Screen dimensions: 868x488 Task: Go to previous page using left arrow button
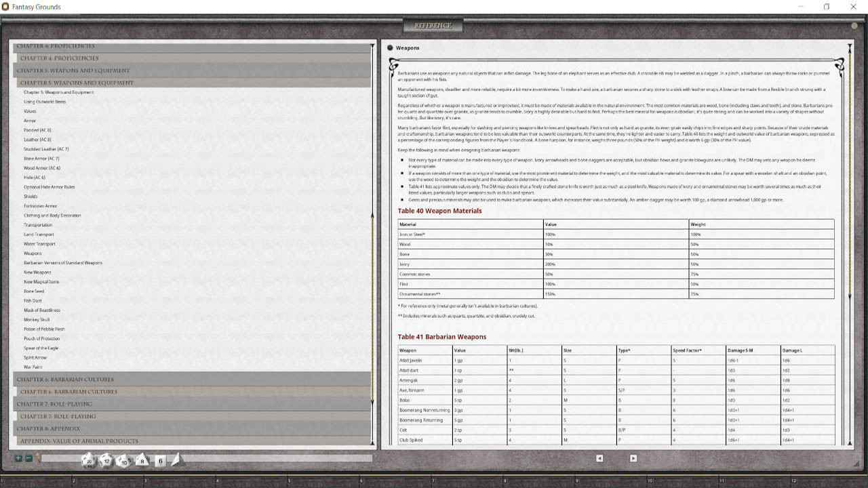click(599, 458)
